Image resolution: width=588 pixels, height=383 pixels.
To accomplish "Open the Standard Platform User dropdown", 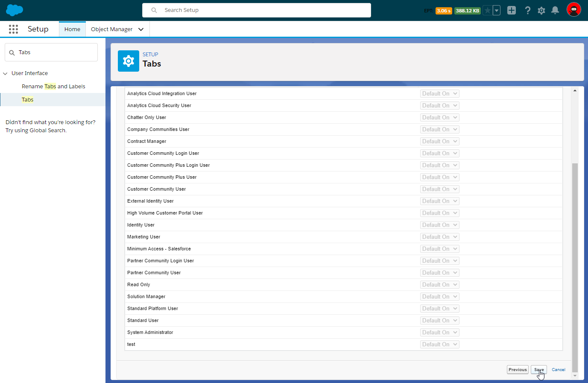I will [439, 308].
